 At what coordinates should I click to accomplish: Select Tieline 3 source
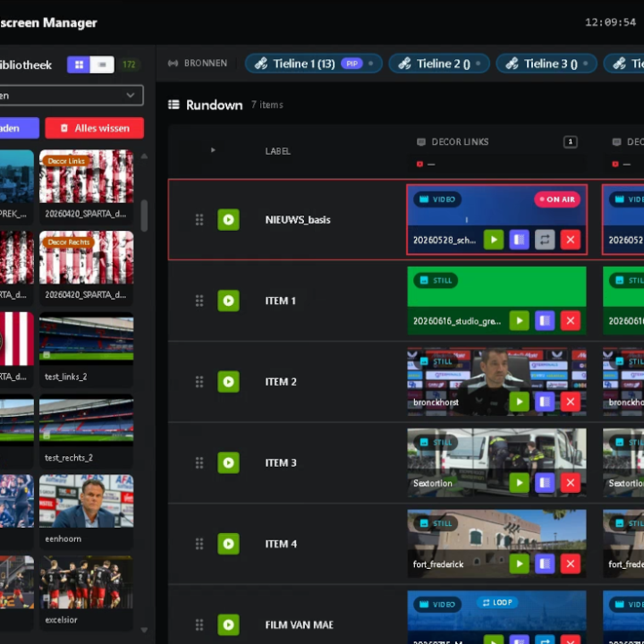pyautogui.click(x=547, y=64)
